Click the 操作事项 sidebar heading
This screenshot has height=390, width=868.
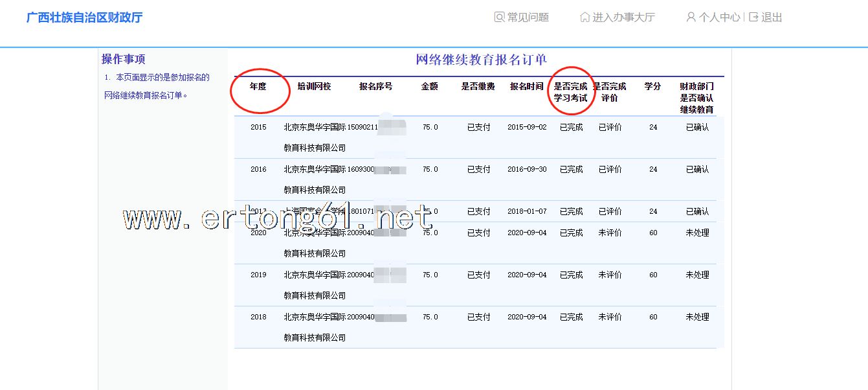(124, 60)
